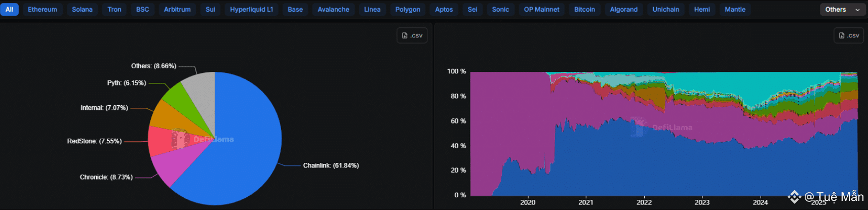Viewport: 868px width, 210px height.
Task: Select the Unichain chain filter
Action: [x=666, y=10]
